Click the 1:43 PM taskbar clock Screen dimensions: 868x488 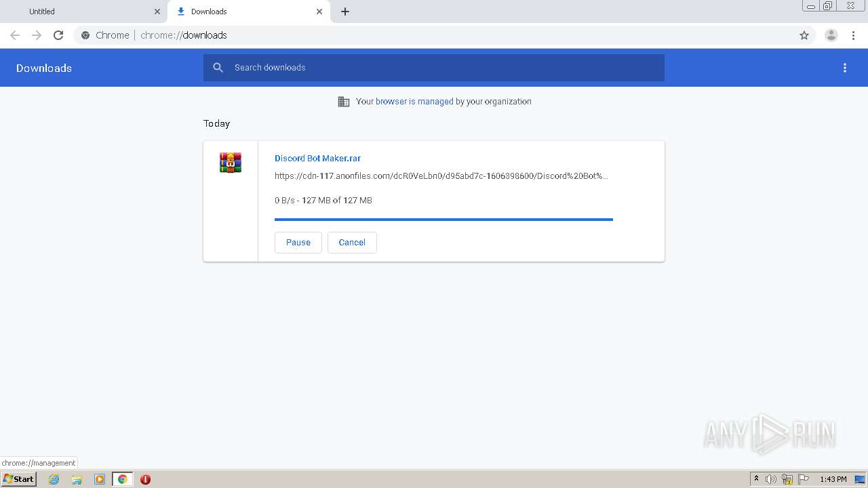point(833,479)
